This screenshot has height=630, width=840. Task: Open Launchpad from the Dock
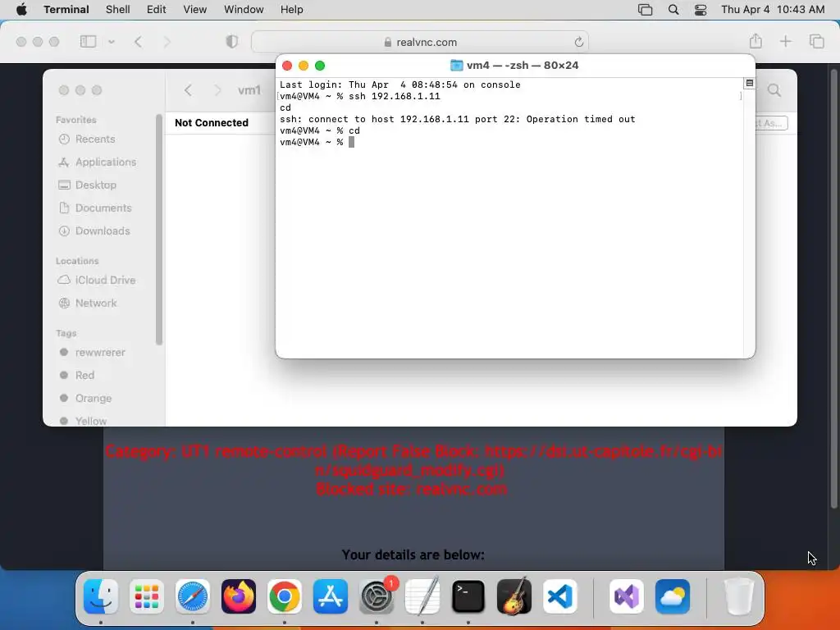[147, 596]
